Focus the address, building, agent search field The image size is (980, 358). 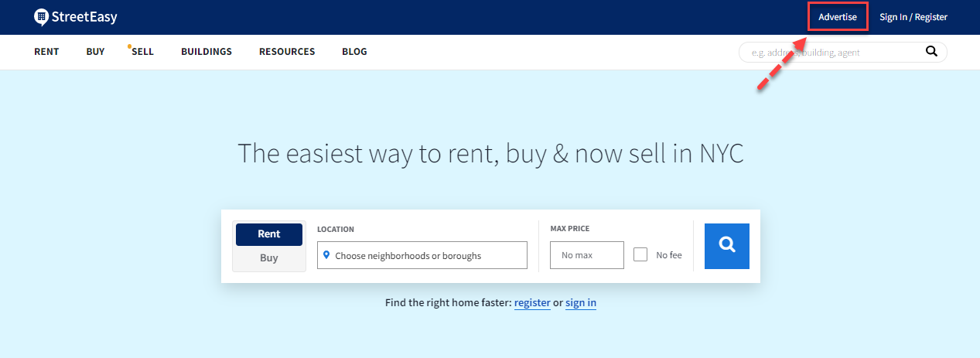831,53
